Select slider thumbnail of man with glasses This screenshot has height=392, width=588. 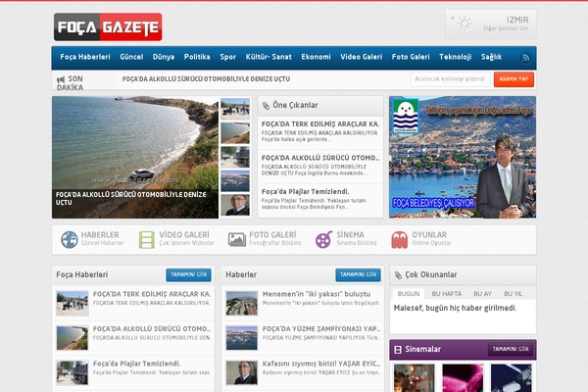point(235,205)
